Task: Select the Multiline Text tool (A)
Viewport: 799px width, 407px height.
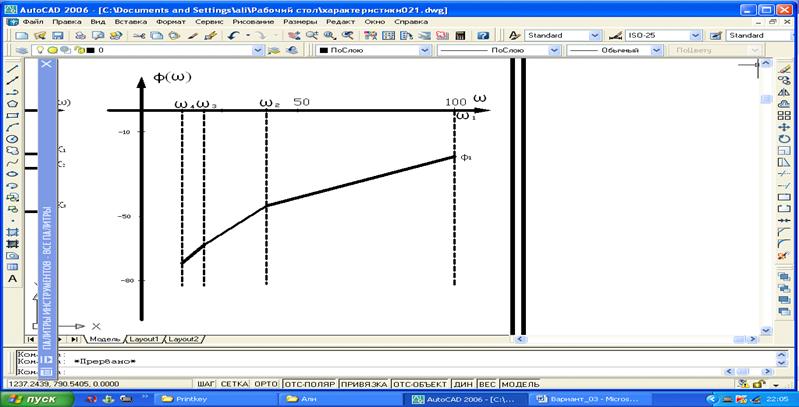Action: pos(13,279)
